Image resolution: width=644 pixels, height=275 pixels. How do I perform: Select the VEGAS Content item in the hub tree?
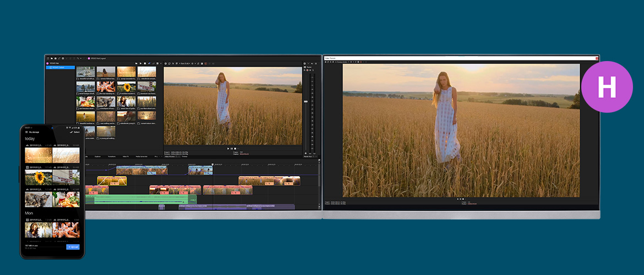coord(58,67)
